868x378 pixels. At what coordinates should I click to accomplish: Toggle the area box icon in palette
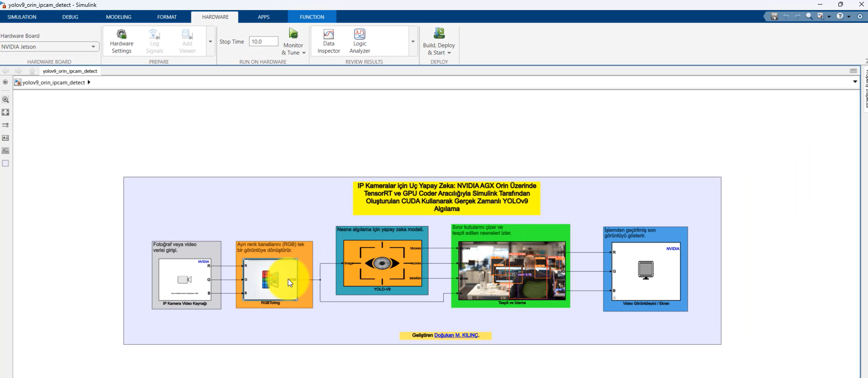click(x=5, y=163)
